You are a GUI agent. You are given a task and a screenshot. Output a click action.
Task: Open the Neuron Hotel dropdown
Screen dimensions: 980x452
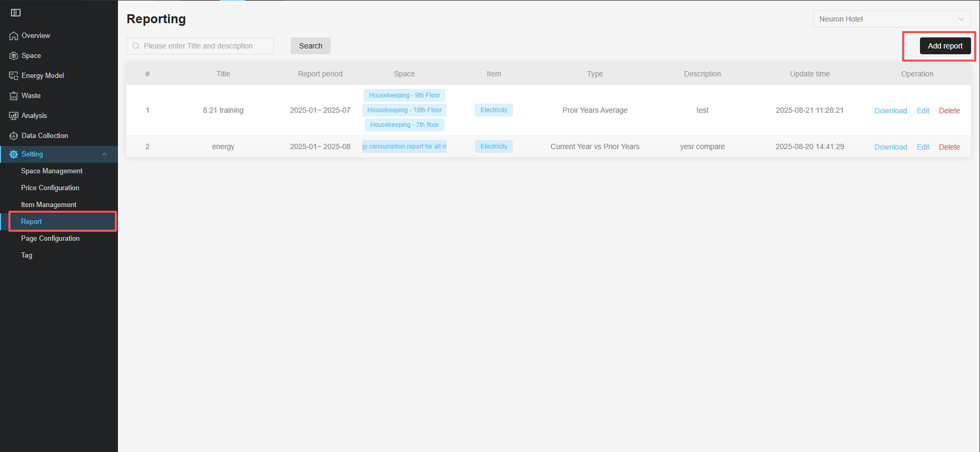pyautogui.click(x=892, y=19)
